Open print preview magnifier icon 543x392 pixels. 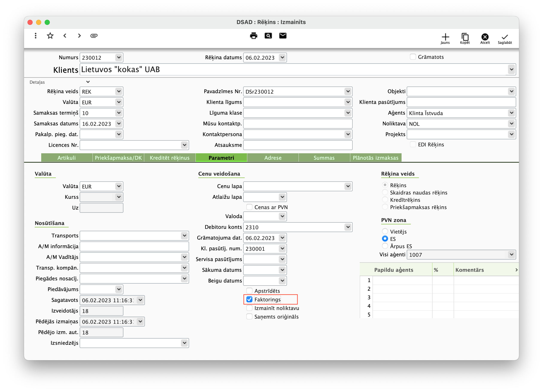coord(268,36)
